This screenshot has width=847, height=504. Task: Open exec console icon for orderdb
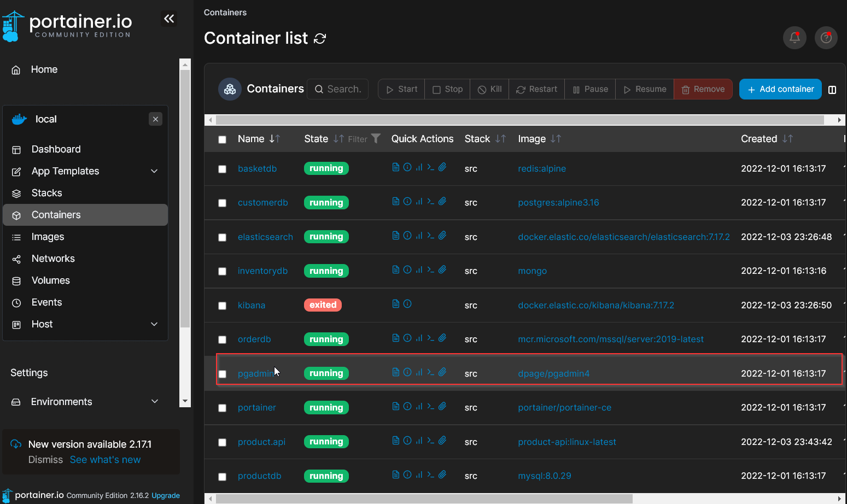430,338
